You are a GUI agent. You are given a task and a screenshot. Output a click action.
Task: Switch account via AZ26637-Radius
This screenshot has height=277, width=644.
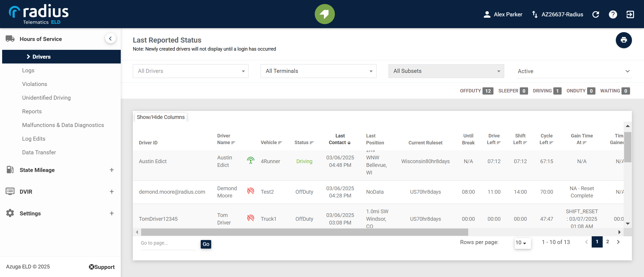(x=558, y=14)
